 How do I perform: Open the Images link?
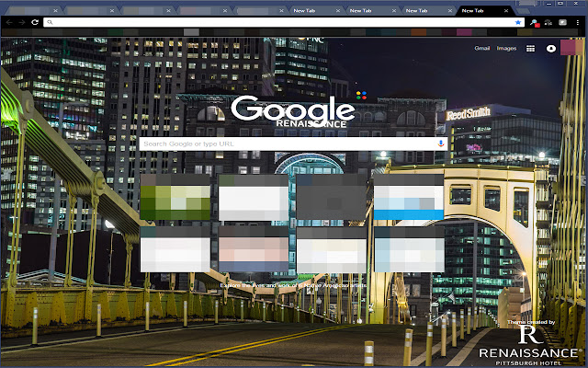[506, 49]
